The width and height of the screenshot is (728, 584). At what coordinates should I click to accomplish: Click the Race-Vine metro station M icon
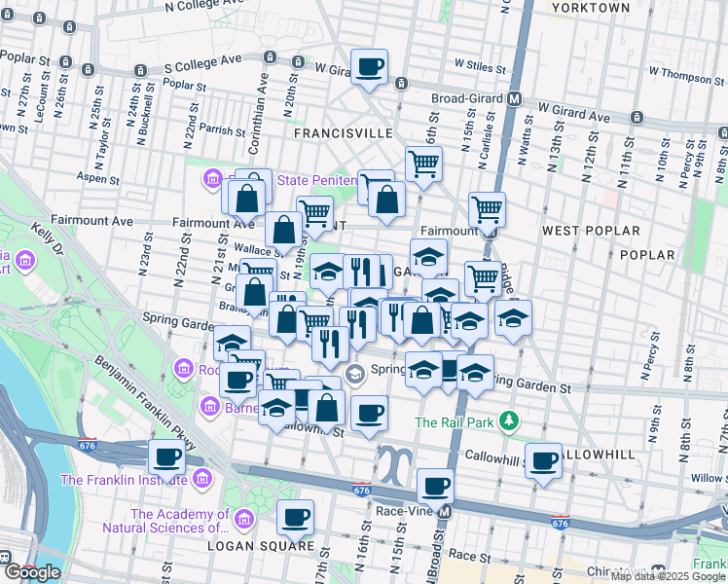click(x=445, y=512)
